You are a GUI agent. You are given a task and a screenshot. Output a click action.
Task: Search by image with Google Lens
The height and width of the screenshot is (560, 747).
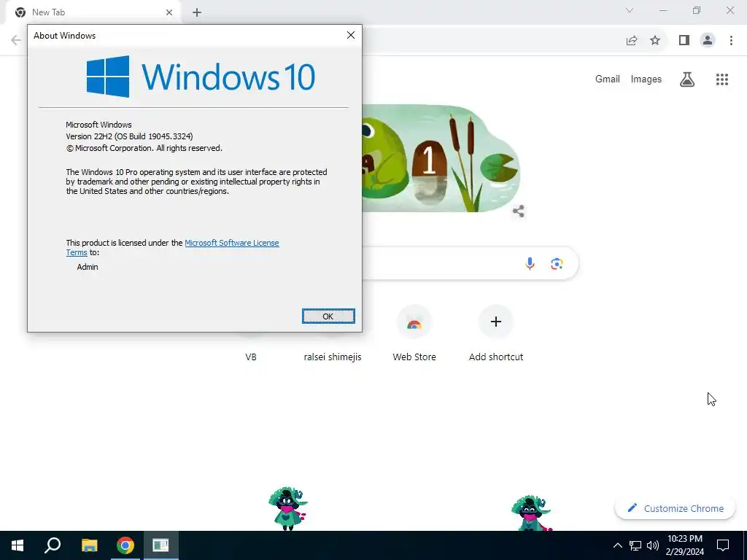click(557, 263)
